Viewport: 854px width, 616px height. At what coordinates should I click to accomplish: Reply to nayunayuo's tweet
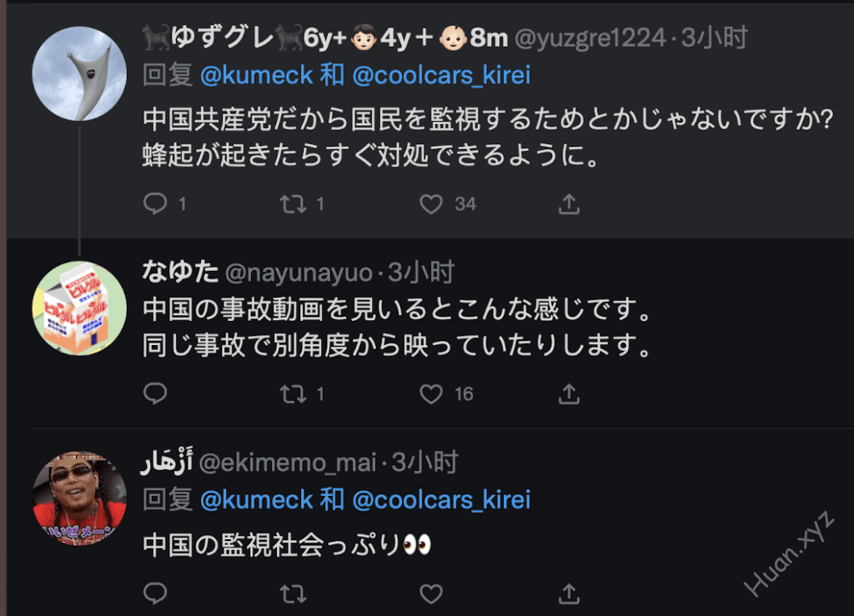155,393
